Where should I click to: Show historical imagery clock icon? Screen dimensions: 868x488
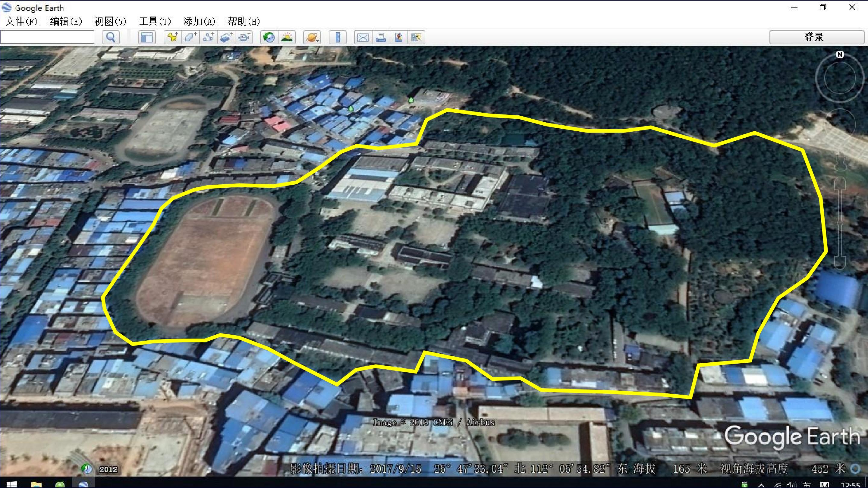tap(269, 37)
